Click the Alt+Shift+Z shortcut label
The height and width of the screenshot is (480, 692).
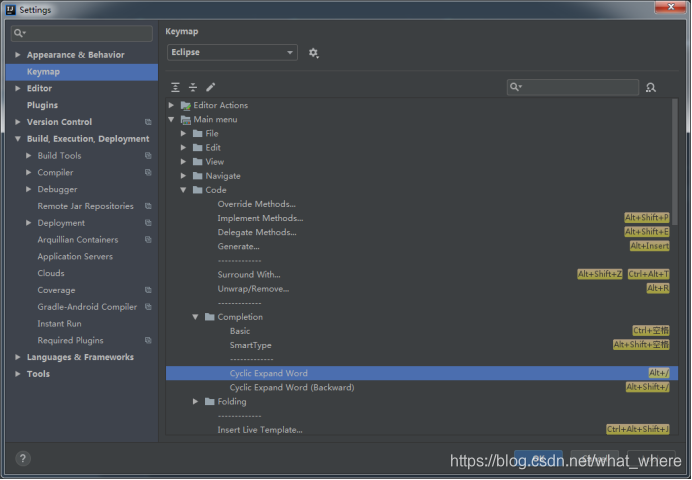coord(600,274)
